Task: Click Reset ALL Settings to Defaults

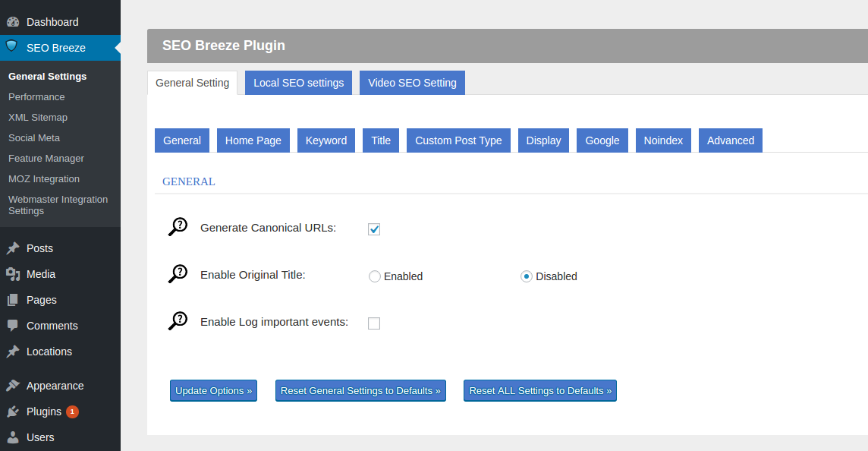Action: [539, 390]
